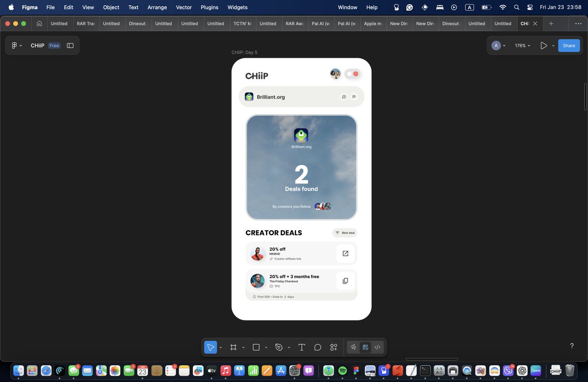Viewport: 588px width, 382px height.
Task: Switch to Design mode
Action: point(366,347)
